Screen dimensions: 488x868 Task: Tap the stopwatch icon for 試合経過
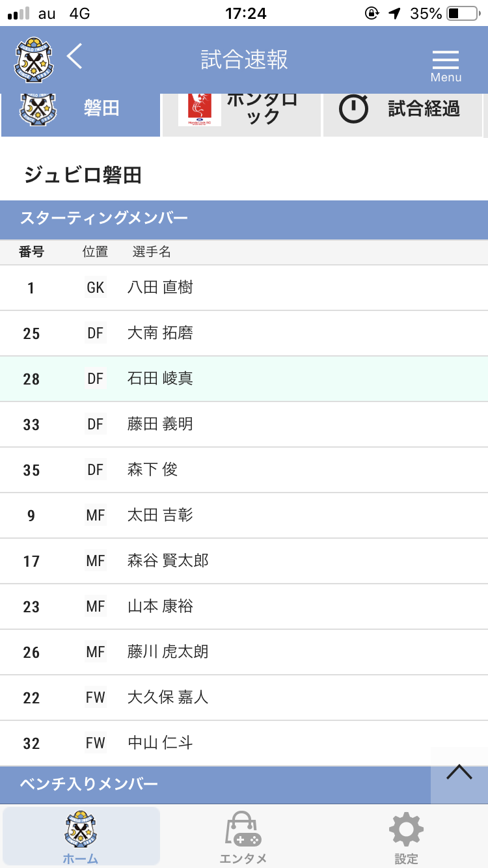click(x=354, y=109)
